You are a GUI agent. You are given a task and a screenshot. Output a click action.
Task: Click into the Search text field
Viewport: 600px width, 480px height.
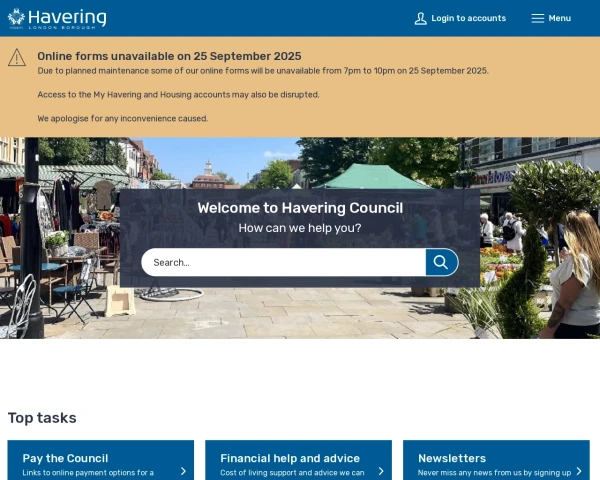pyautogui.click(x=283, y=262)
